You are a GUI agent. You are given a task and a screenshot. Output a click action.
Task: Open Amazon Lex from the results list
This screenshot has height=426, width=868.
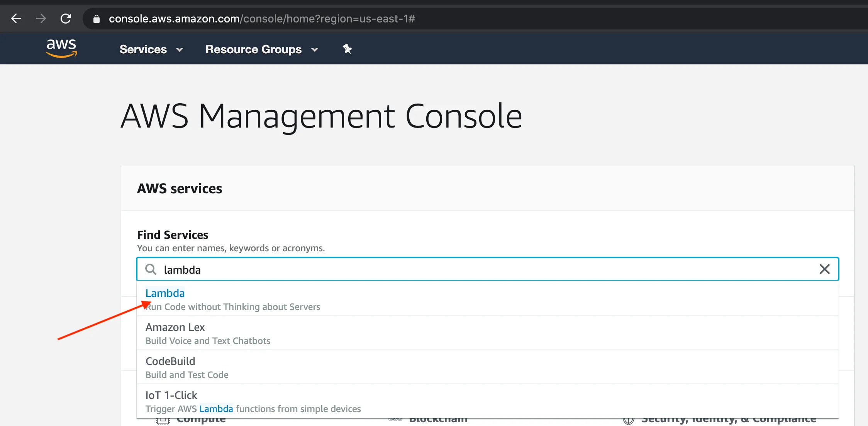click(x=175, y=327)
